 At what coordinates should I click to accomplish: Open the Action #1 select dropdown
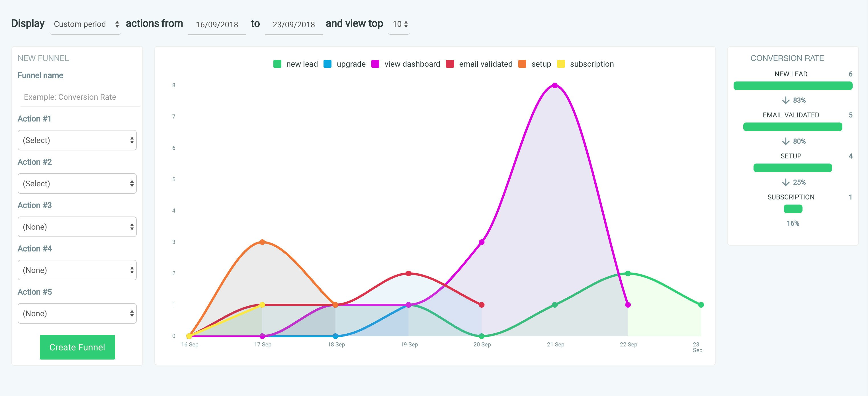(x=77, y=140)
